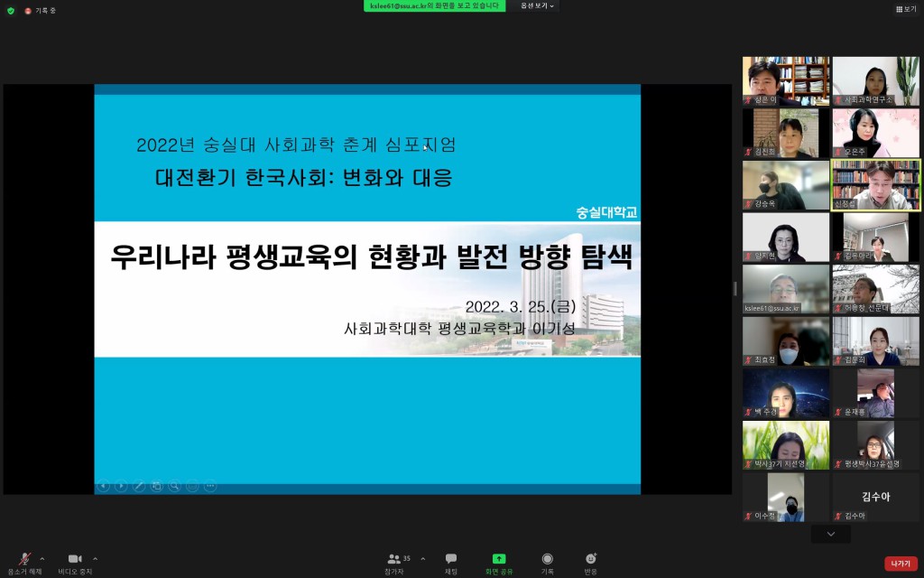This screenshot has height=578, width=924.
Task: Open the see-all-slides icon
Action: [x=157, y=486]
